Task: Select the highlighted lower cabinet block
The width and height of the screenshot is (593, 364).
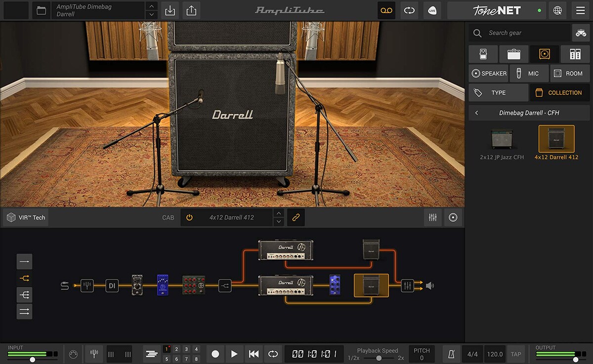Action: [x=371, y=285]
